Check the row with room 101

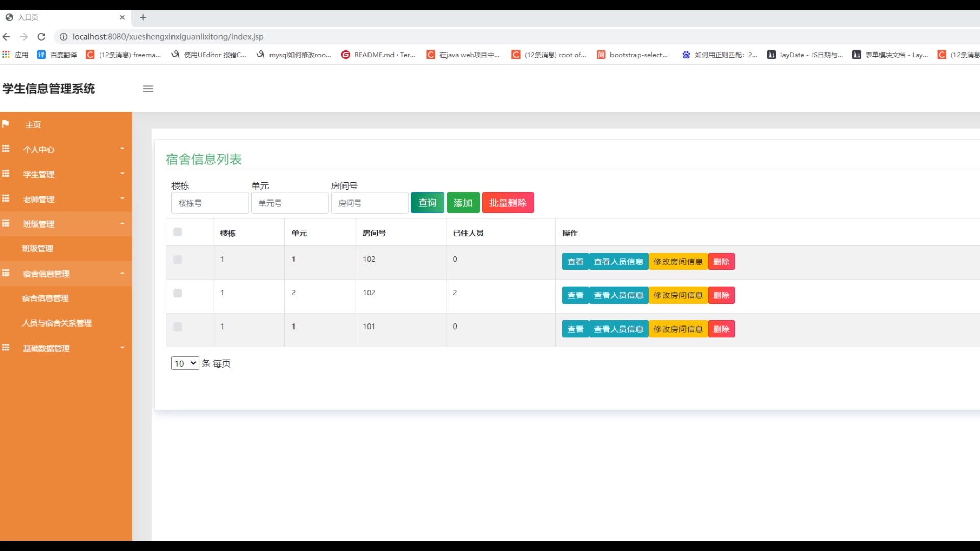[x=178, y=327]
